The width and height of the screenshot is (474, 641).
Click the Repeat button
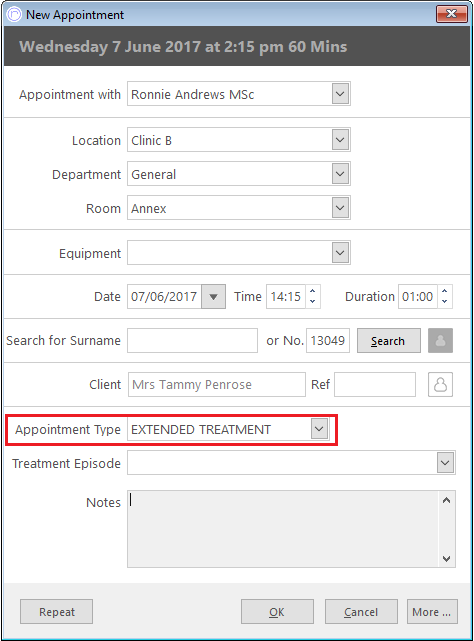pos(56,612)
